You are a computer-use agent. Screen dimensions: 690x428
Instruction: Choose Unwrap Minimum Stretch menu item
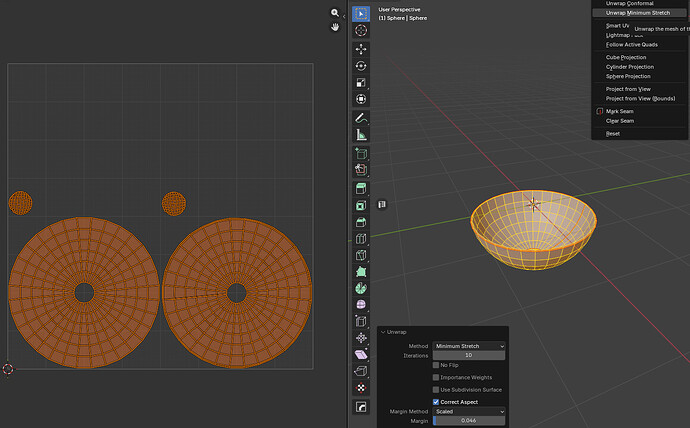point(639,13)
